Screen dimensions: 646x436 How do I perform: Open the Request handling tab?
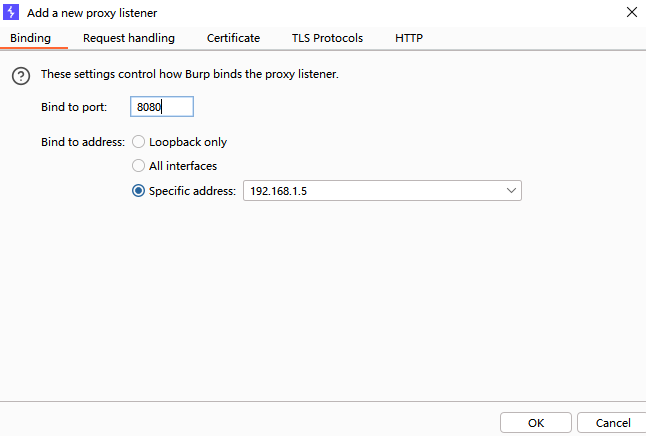tap(129, 38)
